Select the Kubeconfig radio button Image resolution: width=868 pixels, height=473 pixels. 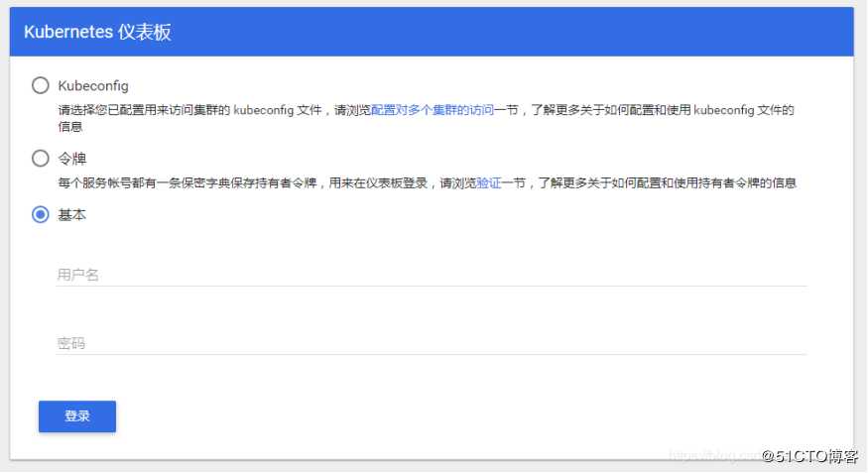click(41, 85)
